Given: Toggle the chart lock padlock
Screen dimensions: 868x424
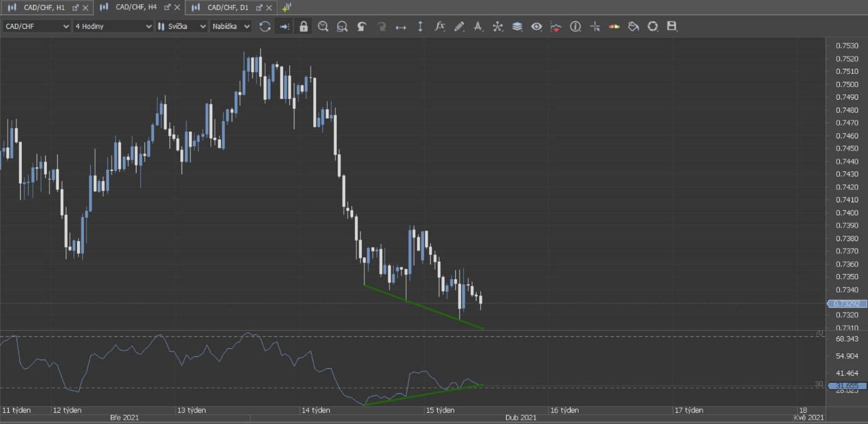Looking at the screenshot, I should [x=304, y=26].
